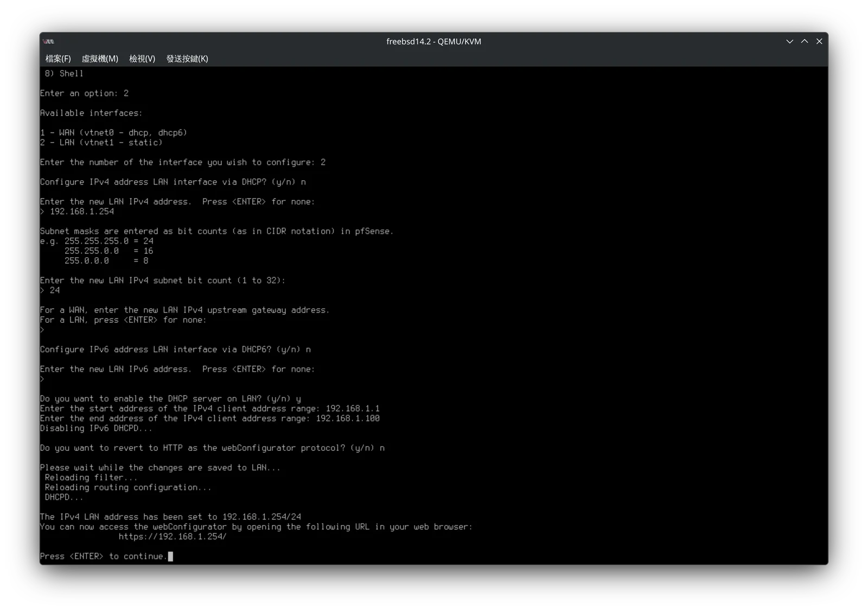Click the 'Configure IPv6 address LAN interface' line
This screenshot has height=612, width=868.
175,349
